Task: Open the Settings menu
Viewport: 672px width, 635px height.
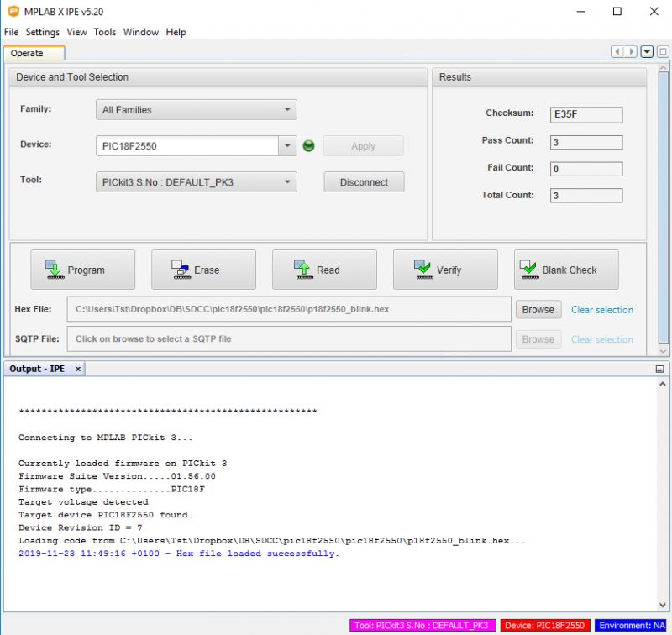Action: [x=43, y=32]
